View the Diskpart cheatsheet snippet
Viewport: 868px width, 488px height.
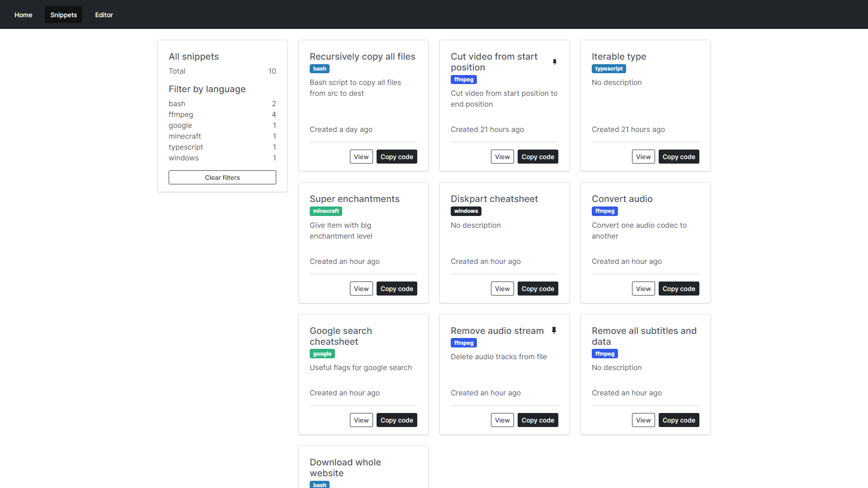click(502, 288)
